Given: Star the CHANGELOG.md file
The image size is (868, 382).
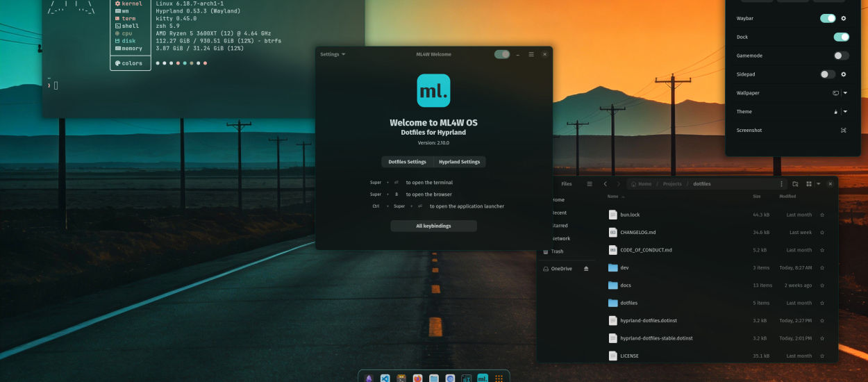Looking at the screenshot, I should pyautogui.click(x=822, y=233).
